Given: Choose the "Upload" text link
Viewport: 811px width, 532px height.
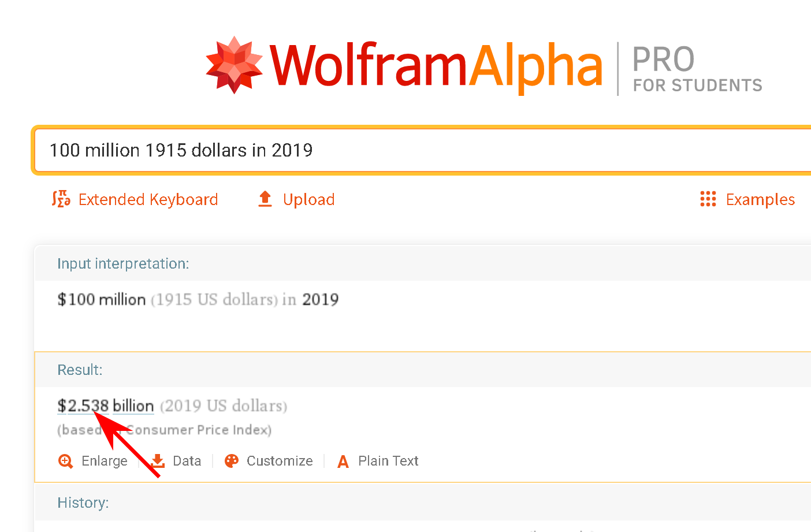Looking at the screenshot, I should coord(308,199).
